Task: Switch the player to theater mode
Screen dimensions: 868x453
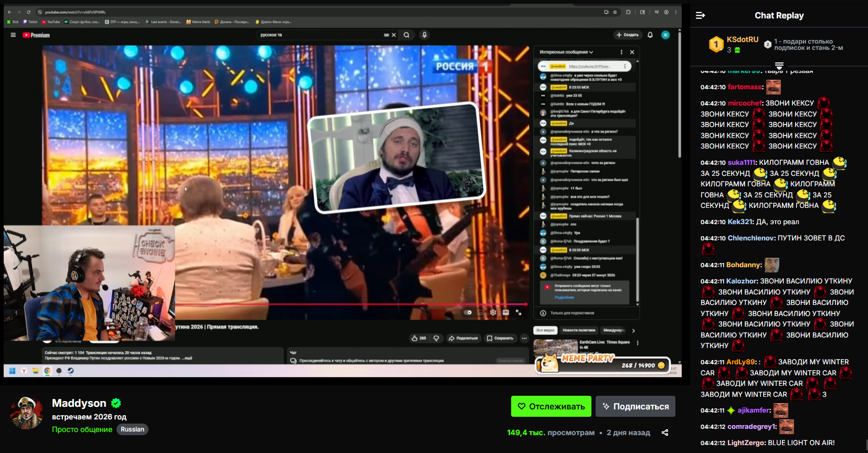Action: click(x=505, y=312)
